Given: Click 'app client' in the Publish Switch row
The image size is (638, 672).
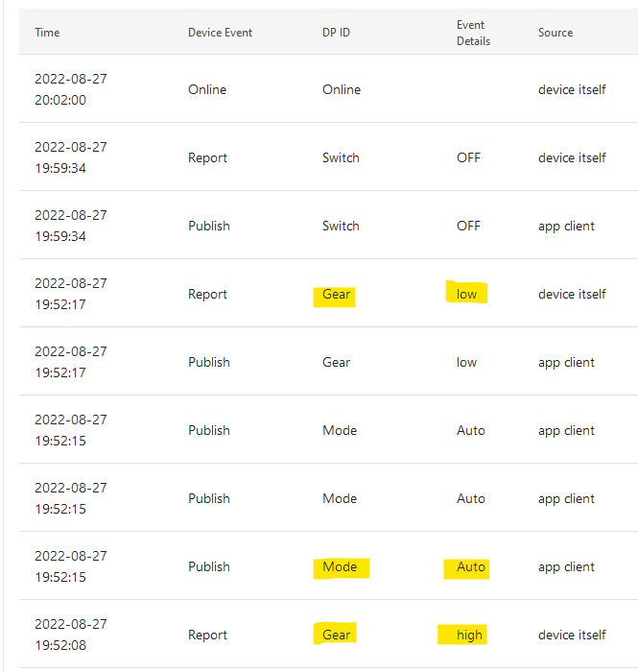Looking at the screenshot, I should [566, 226].
